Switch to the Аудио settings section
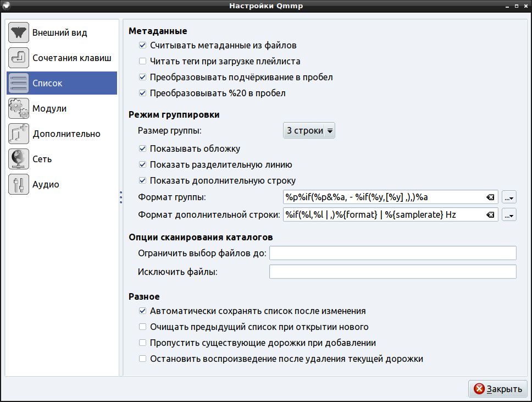 (x=46, y=185)
